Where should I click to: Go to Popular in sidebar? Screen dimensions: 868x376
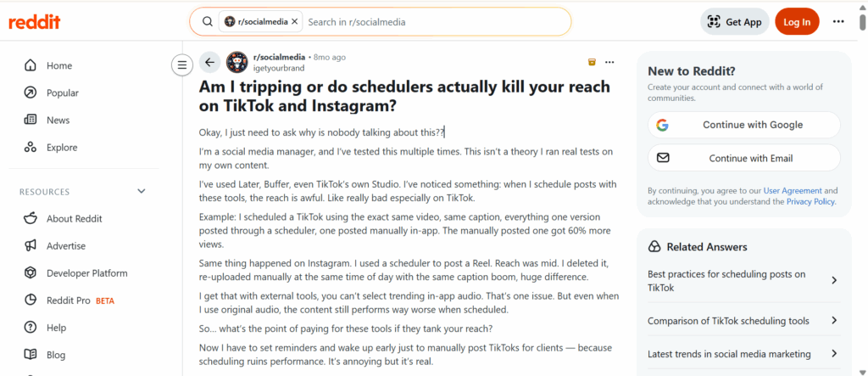pos(63,93)
